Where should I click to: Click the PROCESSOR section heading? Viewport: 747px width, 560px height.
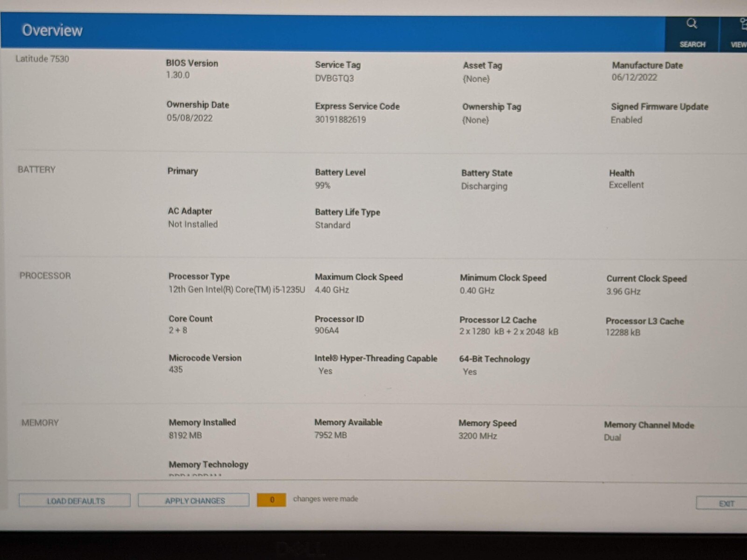(x=45, y=276)
